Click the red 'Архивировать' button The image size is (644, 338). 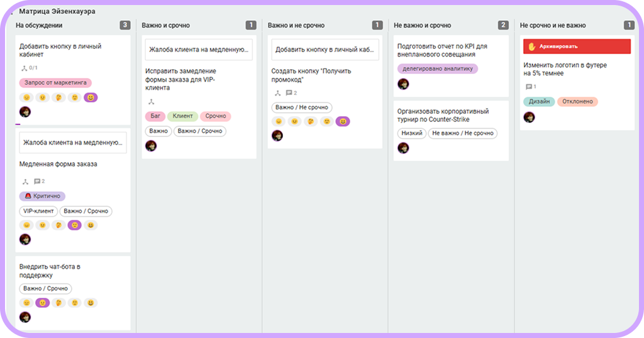[577, 46]
